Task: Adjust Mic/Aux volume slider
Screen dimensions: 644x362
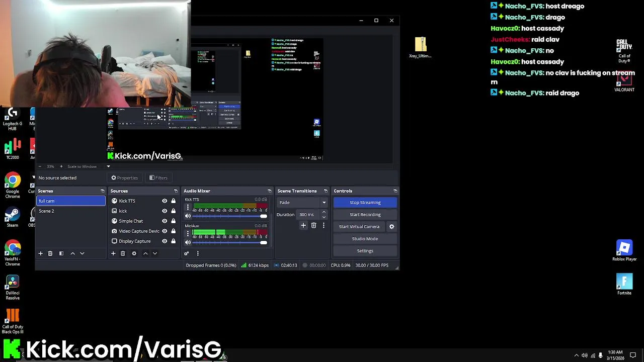Action: (229, 242)
